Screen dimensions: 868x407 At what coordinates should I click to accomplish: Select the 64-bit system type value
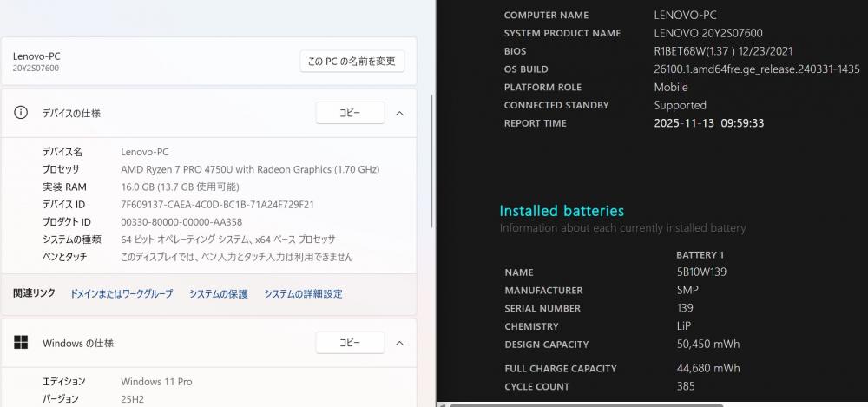[228, 240]
